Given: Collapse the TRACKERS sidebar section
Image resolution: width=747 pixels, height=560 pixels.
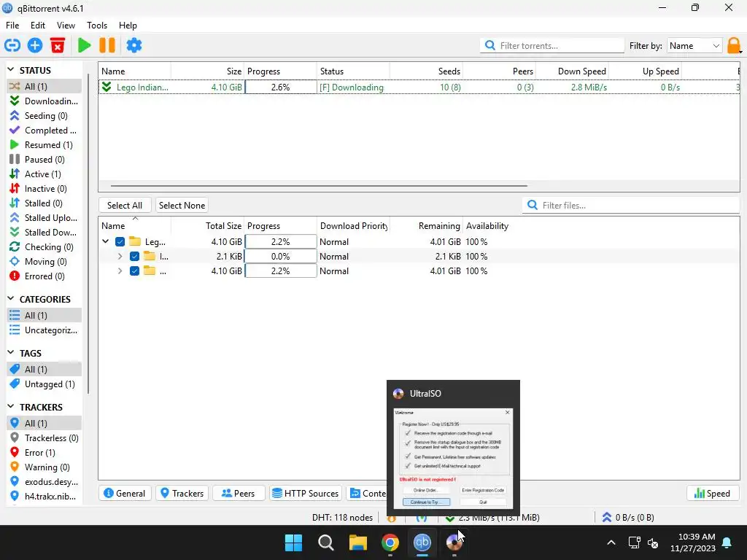Looking at the screenshot, I should point(11,407).
